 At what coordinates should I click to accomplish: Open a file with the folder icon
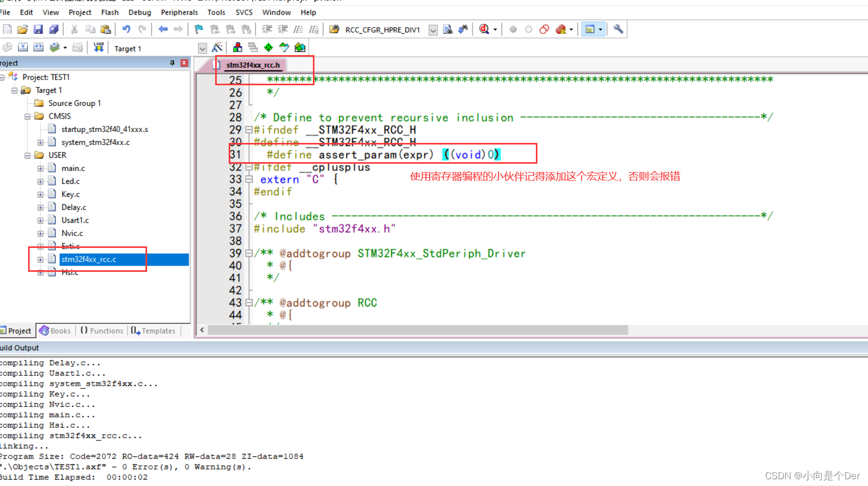pyautogui.click(x=22, y=29)
